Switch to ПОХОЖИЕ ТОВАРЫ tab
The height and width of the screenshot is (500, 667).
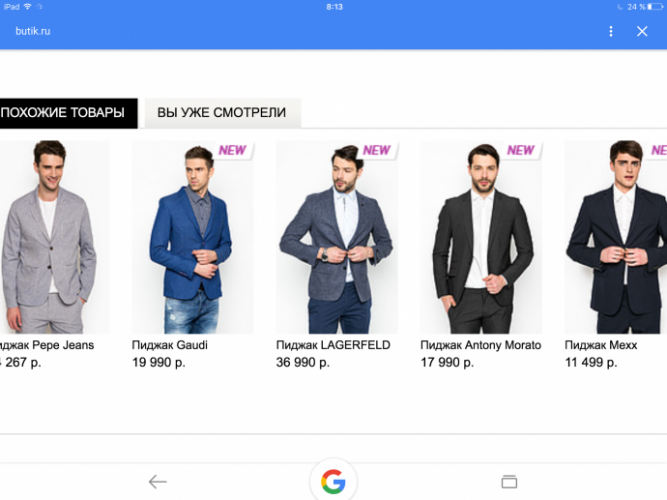click(x=68, y=113)
